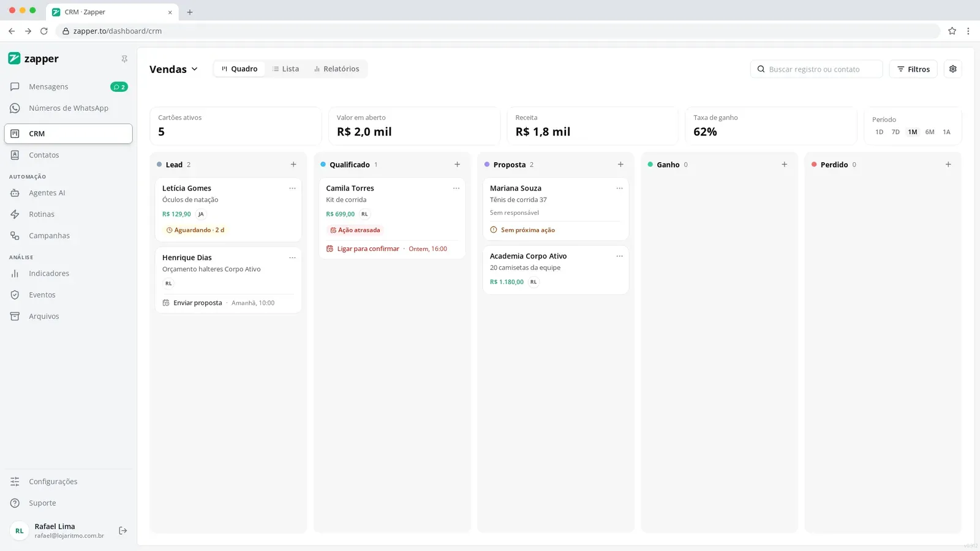Image resolution: width=980 pixels, height=551 pixels.
Task: Log out using the exit icon
Action: (x=123, y=531)
